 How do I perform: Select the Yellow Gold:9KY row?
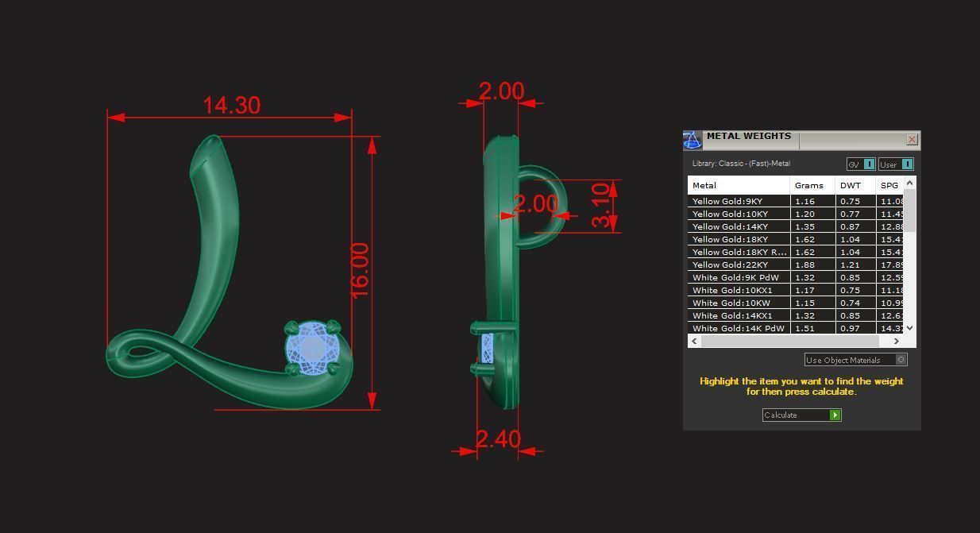click(x=796, y=201)
